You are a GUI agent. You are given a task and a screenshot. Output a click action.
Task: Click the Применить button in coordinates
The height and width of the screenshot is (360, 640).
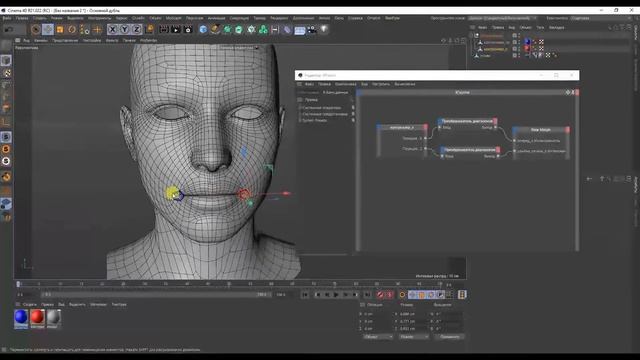click(x=449, y=337)
